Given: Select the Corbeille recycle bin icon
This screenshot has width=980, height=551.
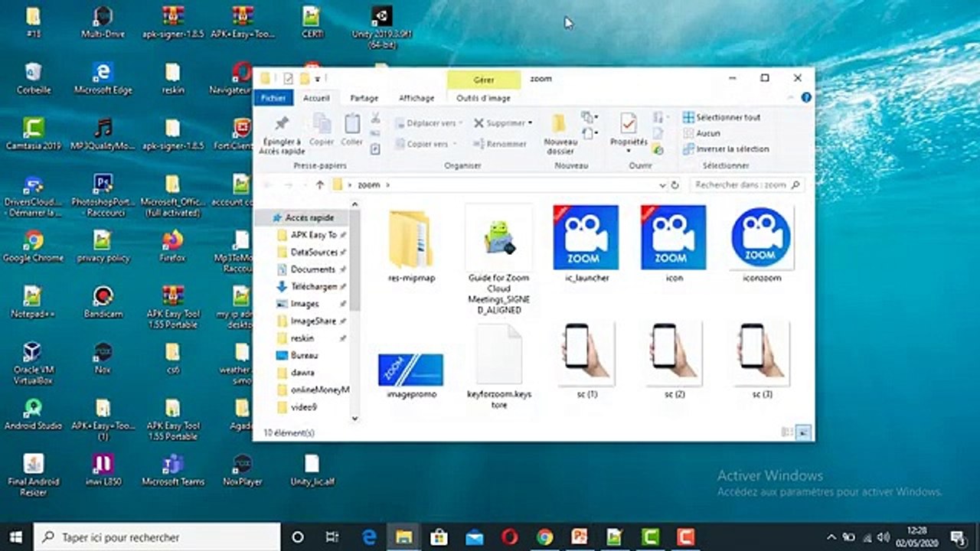Looking at the screenshot, I should [x=33, y=79].
